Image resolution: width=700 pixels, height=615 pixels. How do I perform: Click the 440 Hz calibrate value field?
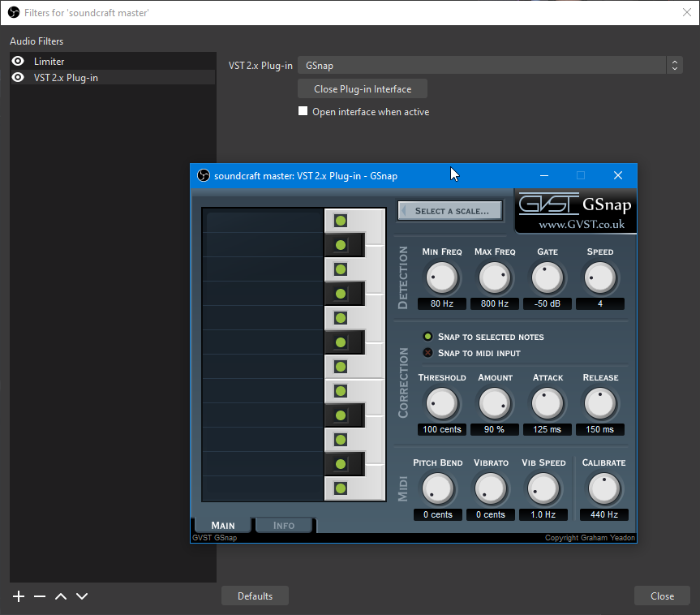603,514
